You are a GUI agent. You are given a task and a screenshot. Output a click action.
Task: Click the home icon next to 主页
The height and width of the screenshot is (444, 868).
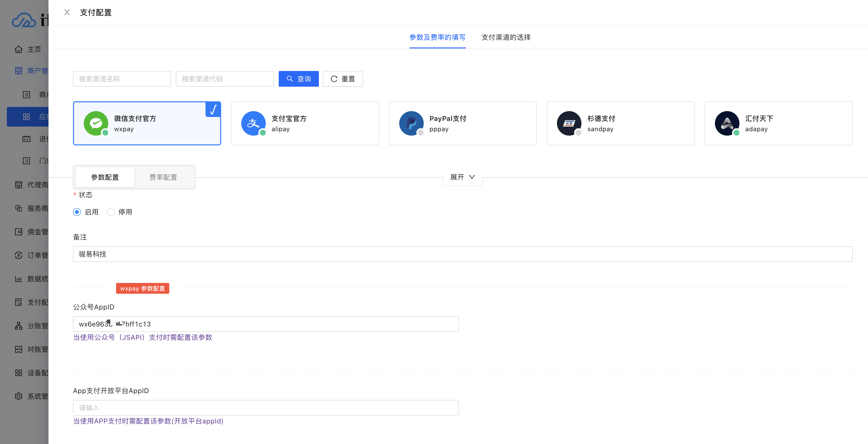(19, 49)
